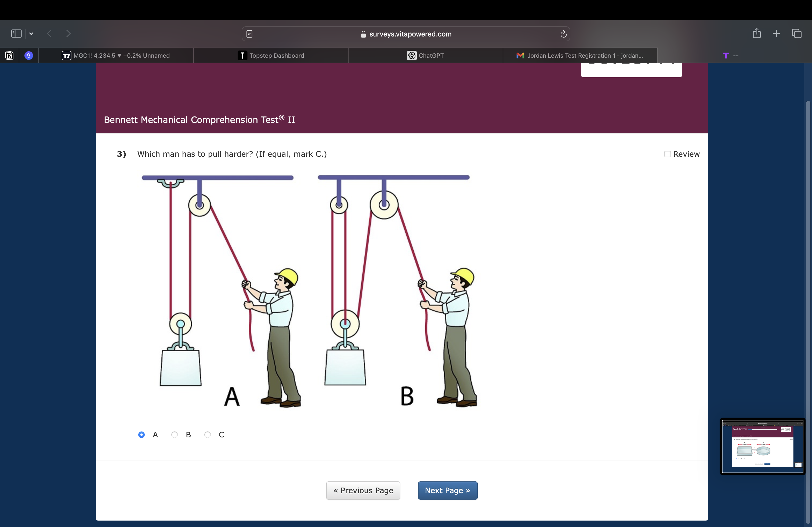Click the browser forward arrow
Image resolution: width=812 pixels, height=527 pixels.
(x=68, y=33)
